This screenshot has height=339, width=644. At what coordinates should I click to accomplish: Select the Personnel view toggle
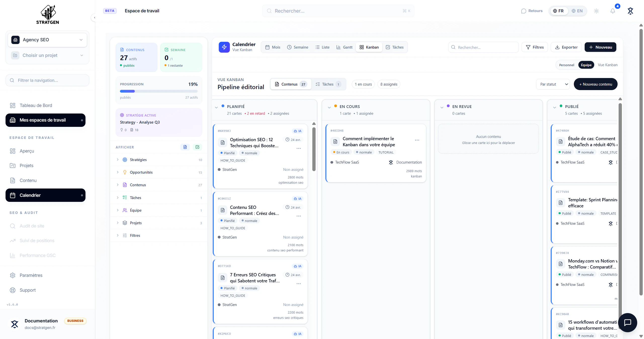566,65
